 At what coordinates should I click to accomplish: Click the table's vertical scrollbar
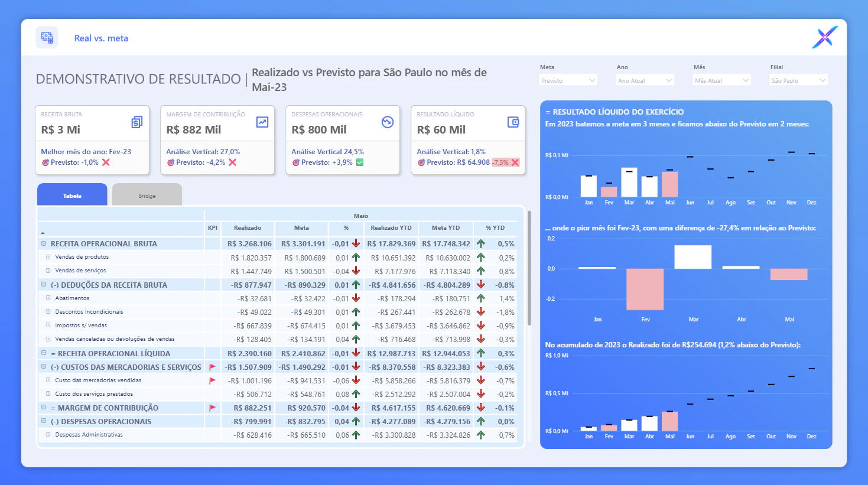(529, 268)
